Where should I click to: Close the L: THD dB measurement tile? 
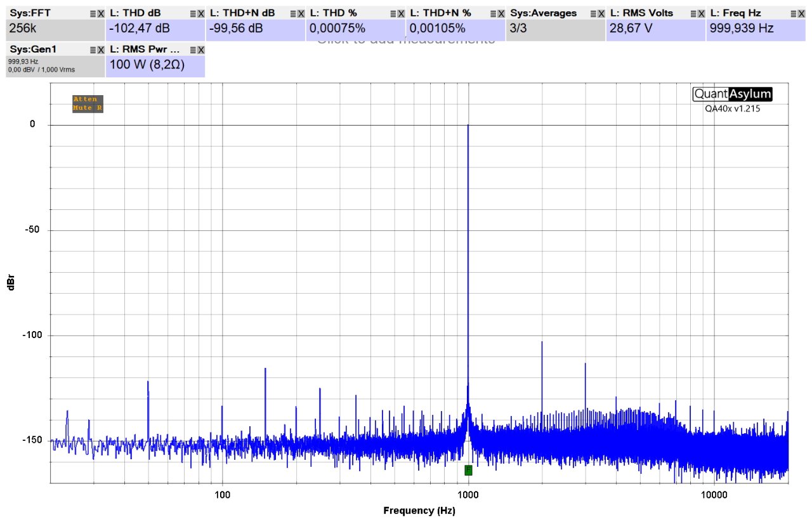tap(201, 13)
